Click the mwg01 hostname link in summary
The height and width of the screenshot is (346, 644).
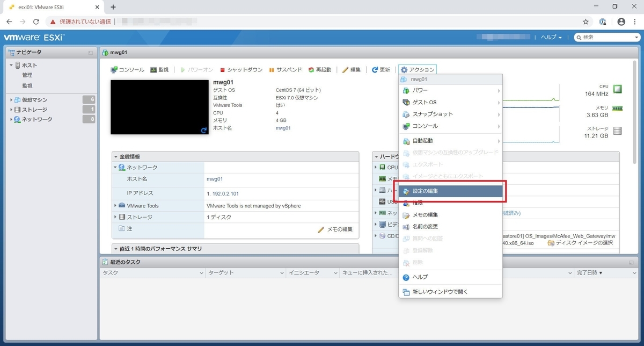(283, 128)
